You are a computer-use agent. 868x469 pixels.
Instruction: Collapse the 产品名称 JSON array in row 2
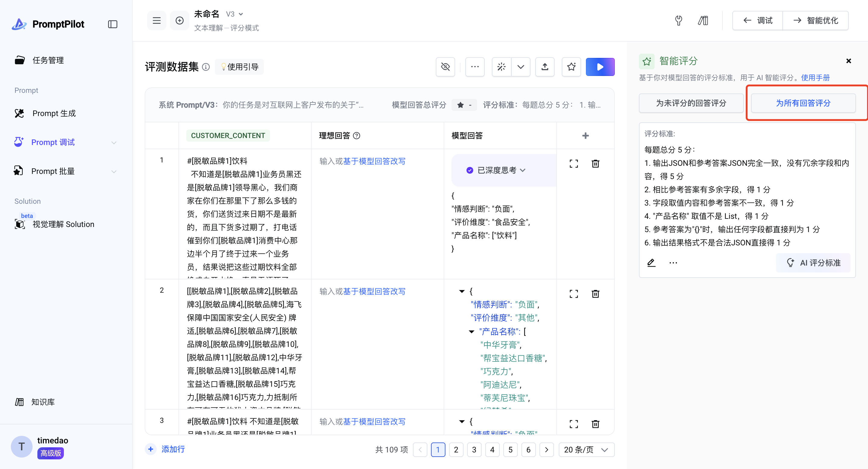tap(471, 332)
